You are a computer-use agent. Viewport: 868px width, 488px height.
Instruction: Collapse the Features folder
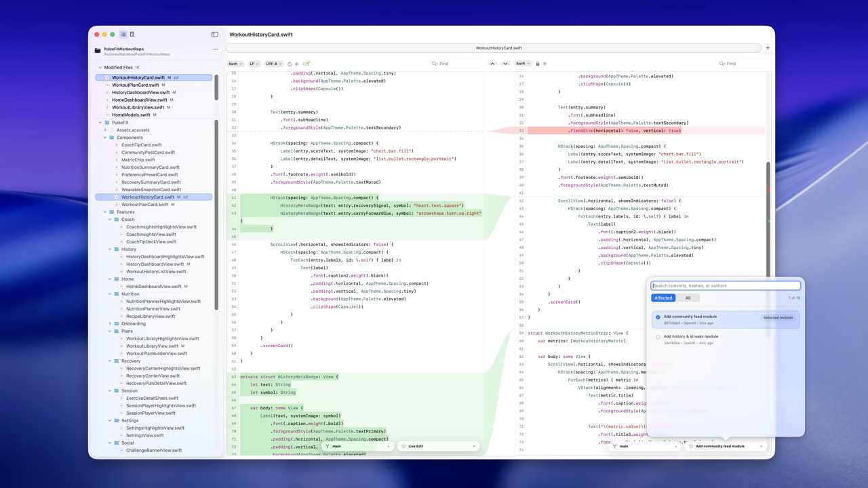point(105,212)
